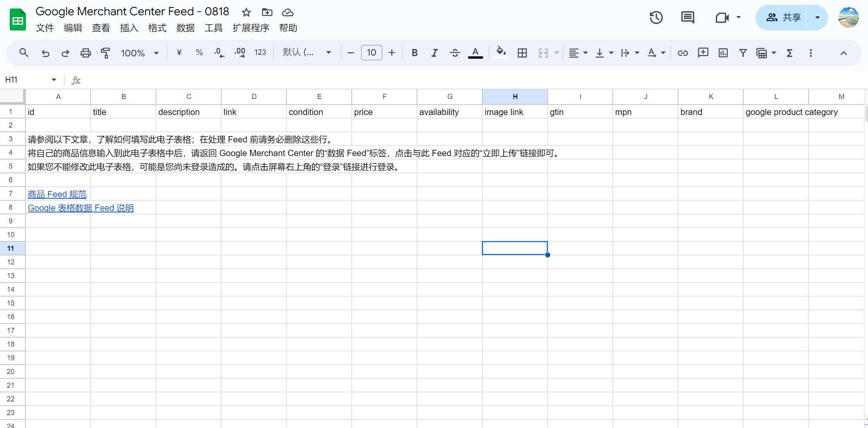Open text wrapping dropdown

point(630,53)
